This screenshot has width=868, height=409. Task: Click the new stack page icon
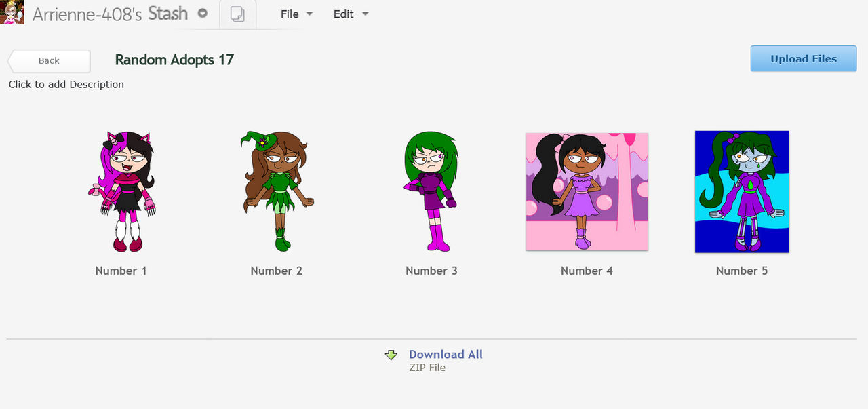click(237, 14)
